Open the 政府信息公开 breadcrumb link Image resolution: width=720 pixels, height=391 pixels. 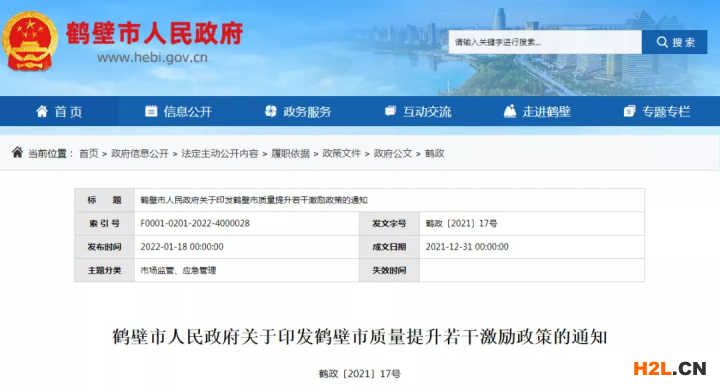click(x=140, y=153)
